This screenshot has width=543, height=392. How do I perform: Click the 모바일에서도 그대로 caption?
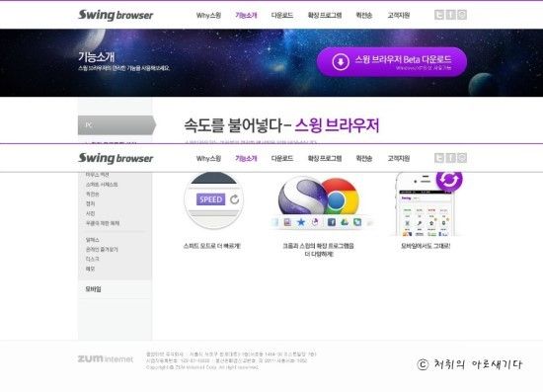click(x=426, y=246)
